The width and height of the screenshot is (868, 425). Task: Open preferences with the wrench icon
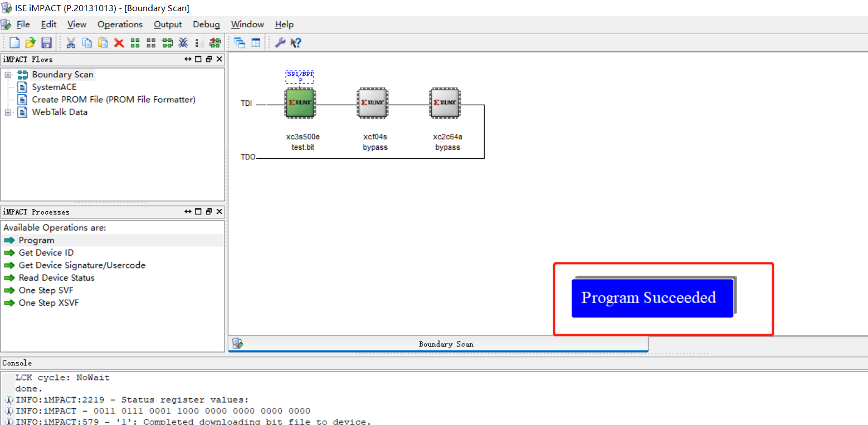pos(280,43)
